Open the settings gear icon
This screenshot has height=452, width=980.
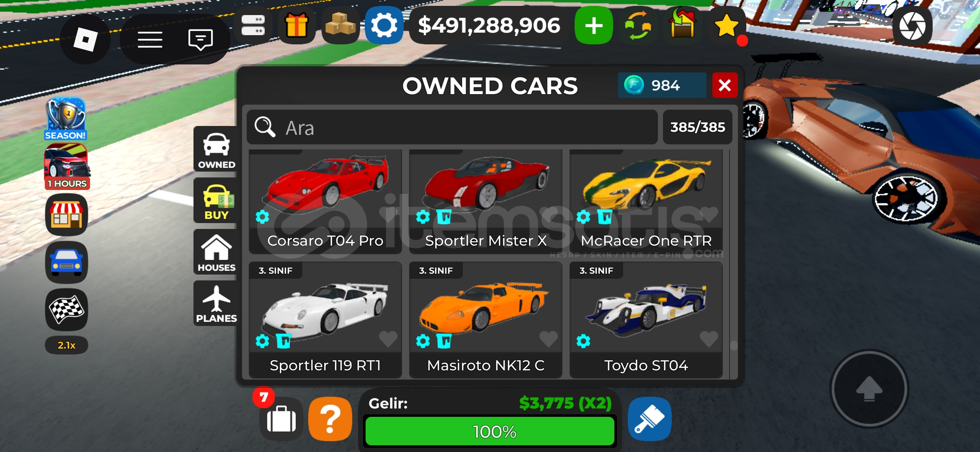[x=384, y=26]
